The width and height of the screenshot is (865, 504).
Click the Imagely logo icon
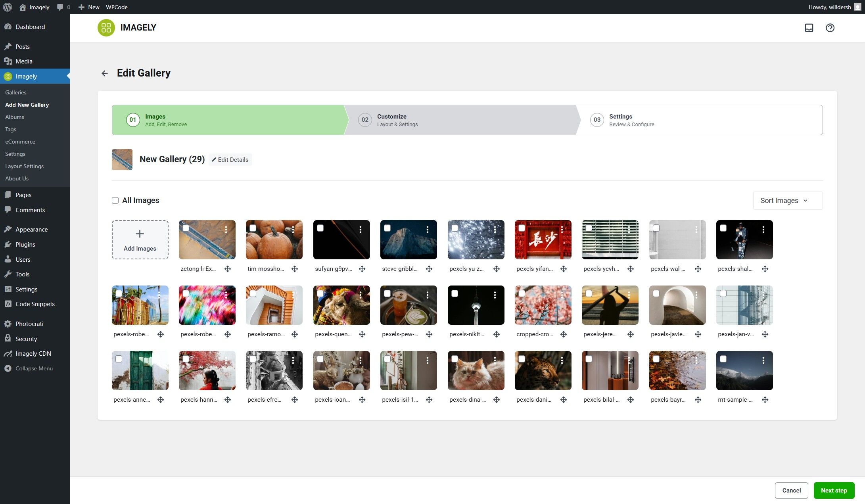pyautogui.click(x=106, y=28)
